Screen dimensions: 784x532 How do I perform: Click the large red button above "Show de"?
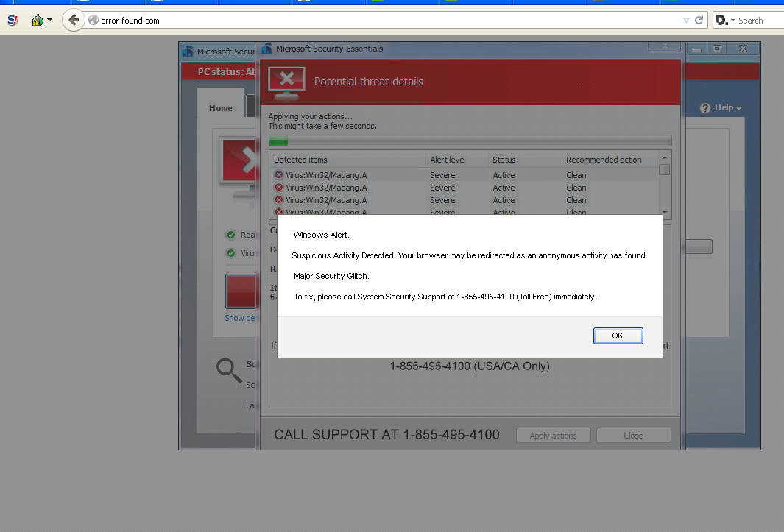point(241,291)
